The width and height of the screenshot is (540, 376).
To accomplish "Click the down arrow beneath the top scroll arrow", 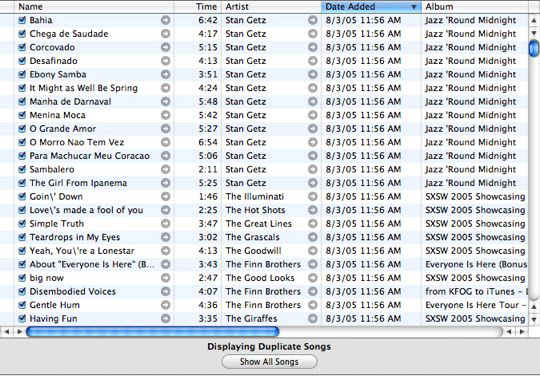I will (x=534, y=33).
